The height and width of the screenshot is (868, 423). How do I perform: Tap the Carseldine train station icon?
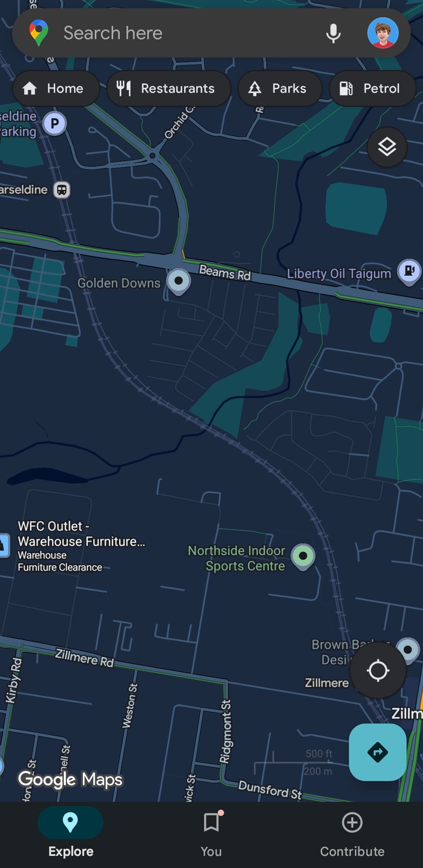(62, 190)
